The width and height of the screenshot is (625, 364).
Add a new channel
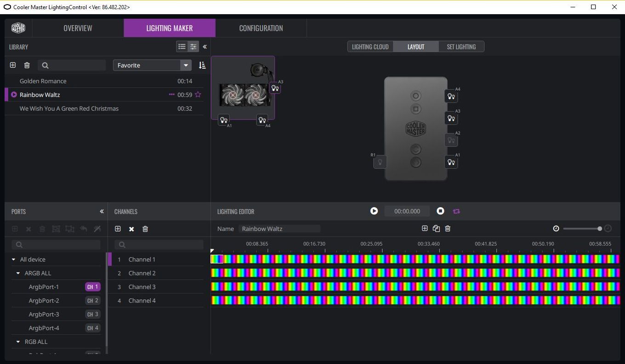[118, 229]
